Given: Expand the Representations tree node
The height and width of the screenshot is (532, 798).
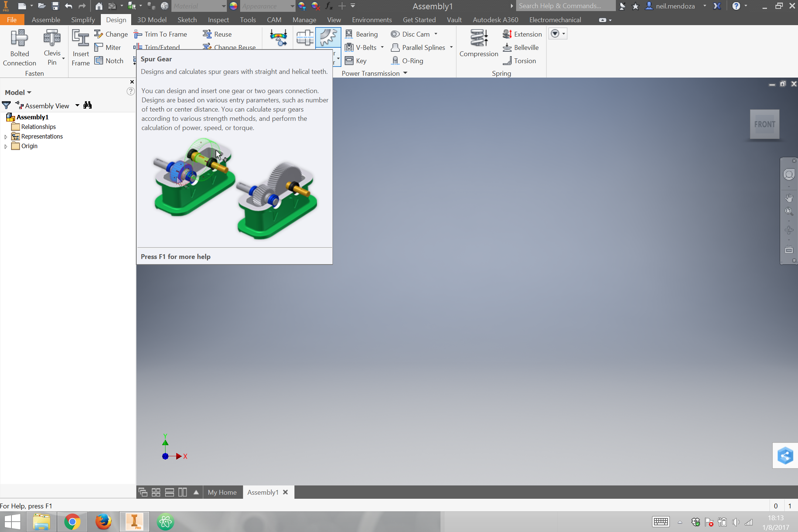Looking at the screenshot, I should [6, 137].
